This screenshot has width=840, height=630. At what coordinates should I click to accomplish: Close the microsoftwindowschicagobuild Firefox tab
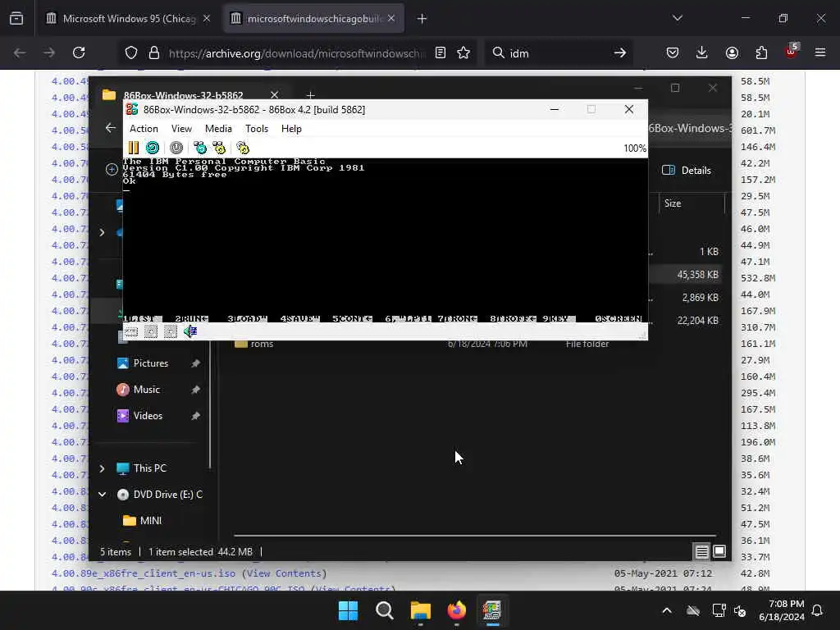coord(391,18)
